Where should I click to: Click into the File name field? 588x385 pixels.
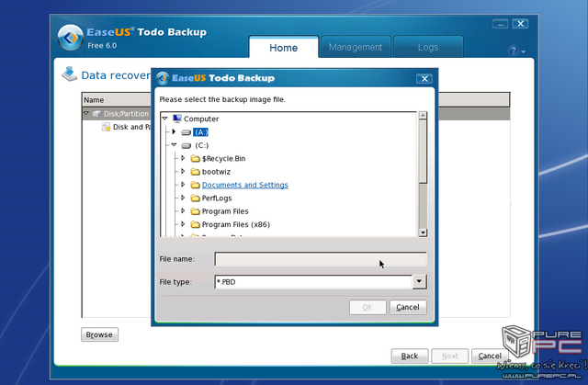tap(321, 259)
